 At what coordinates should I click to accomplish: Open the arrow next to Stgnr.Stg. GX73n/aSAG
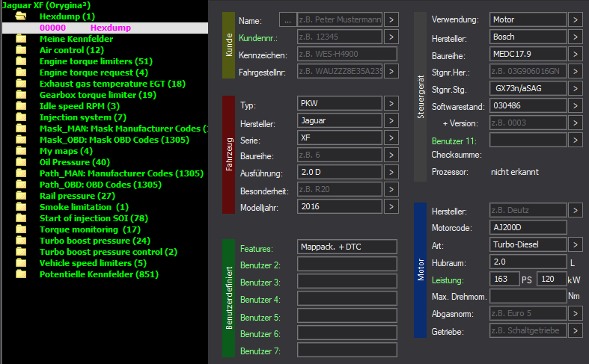coord(576,88)
